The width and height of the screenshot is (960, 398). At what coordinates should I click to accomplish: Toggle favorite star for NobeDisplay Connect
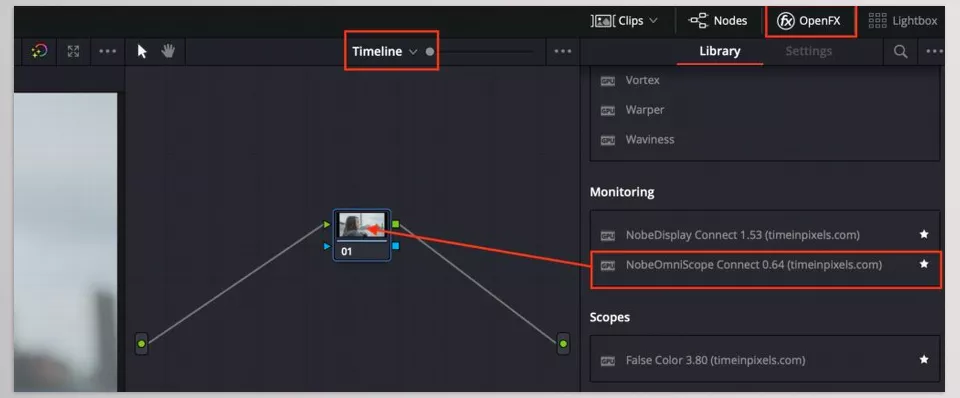(x=924, y=234)
